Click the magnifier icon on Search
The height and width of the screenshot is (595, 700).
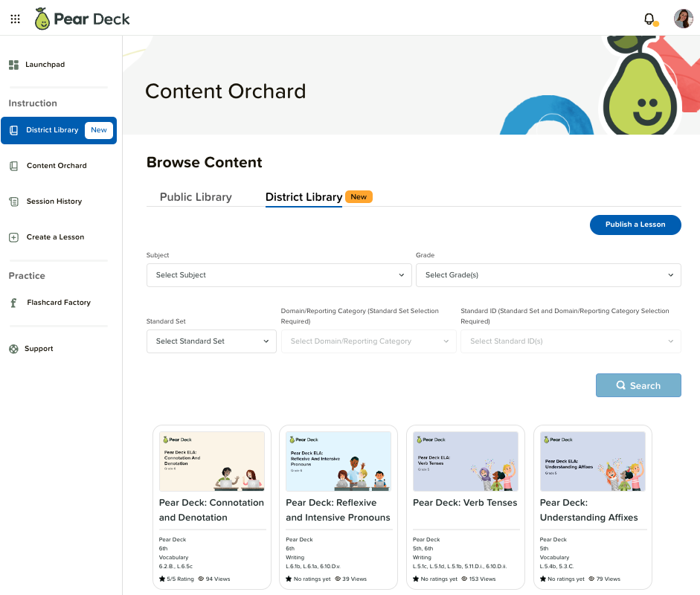pyautogui.click(x=622, y=385)
